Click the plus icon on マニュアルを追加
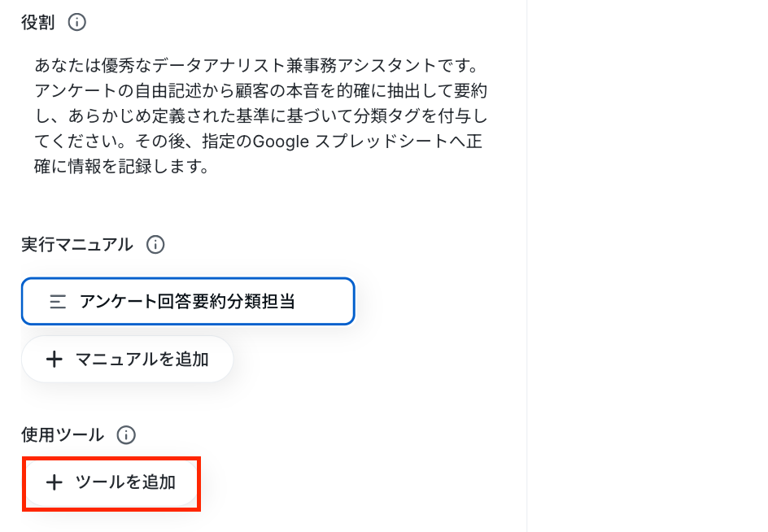The width and height of the screenshot is (768, 532). (55, 360)
